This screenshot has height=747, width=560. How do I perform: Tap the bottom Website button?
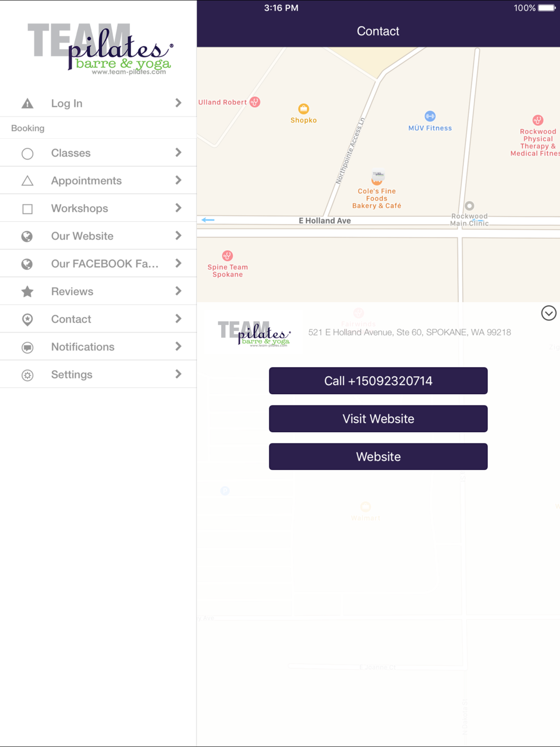pos(378,456)
